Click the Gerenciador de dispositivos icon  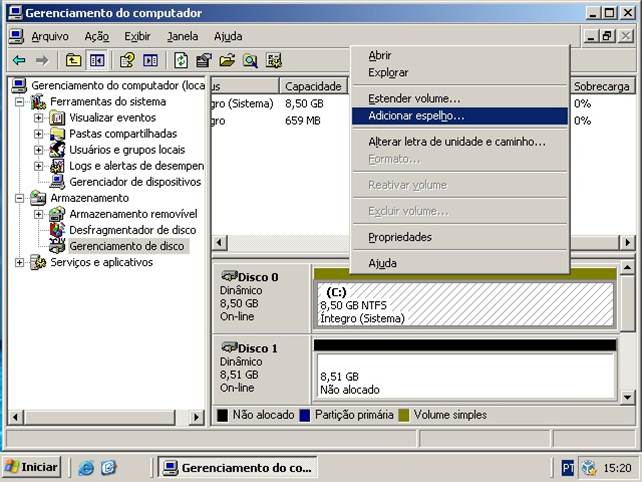coord(57,182)
